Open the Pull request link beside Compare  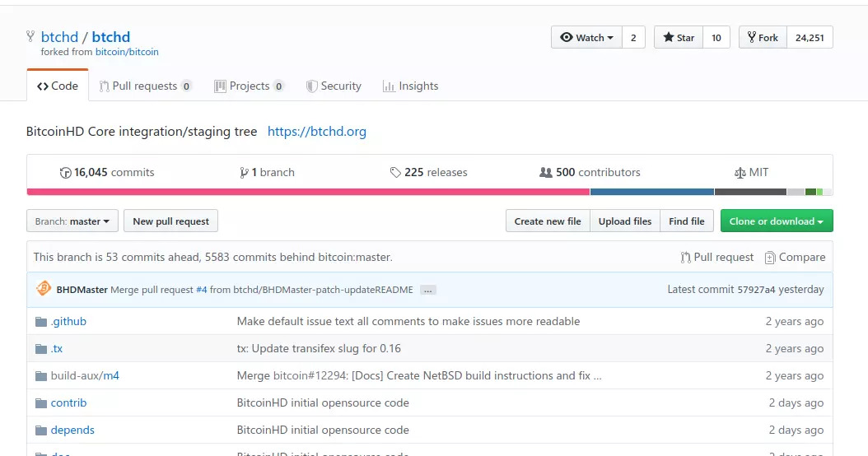(716, 258)
